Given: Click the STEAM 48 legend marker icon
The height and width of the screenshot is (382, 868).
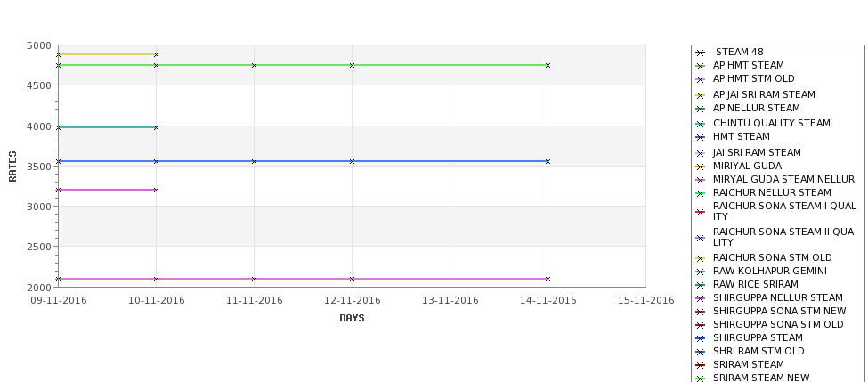Looking at the screenshot, I should [x=701, y=53].
